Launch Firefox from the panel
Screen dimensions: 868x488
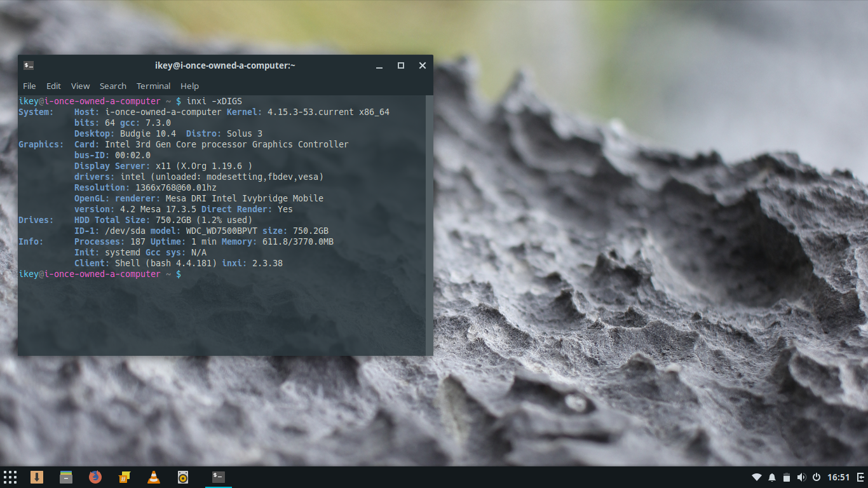pos(95,477)
